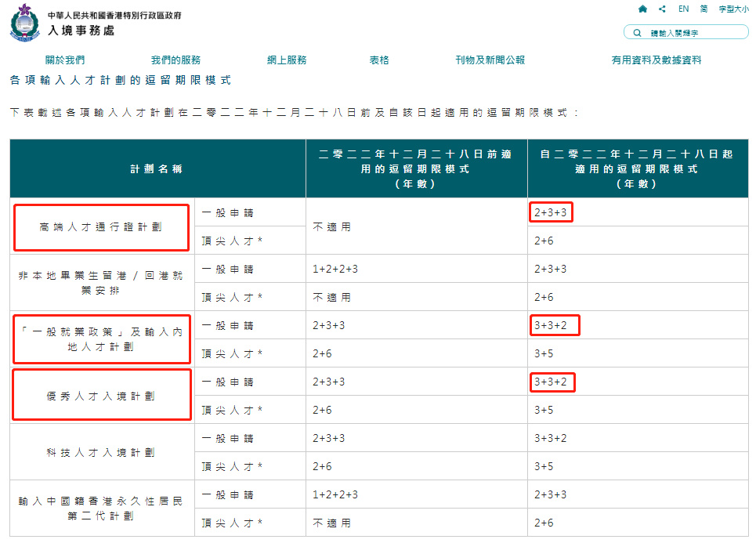Switch the language to EN
Image resolution: width=756 pixels, height=543 pixels.
683,9
